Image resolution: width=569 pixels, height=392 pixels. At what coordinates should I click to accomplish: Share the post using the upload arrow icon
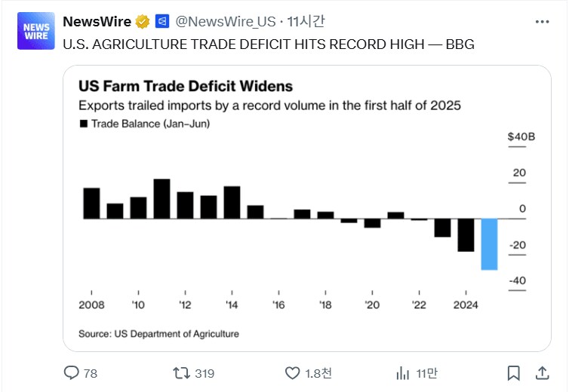542,373
